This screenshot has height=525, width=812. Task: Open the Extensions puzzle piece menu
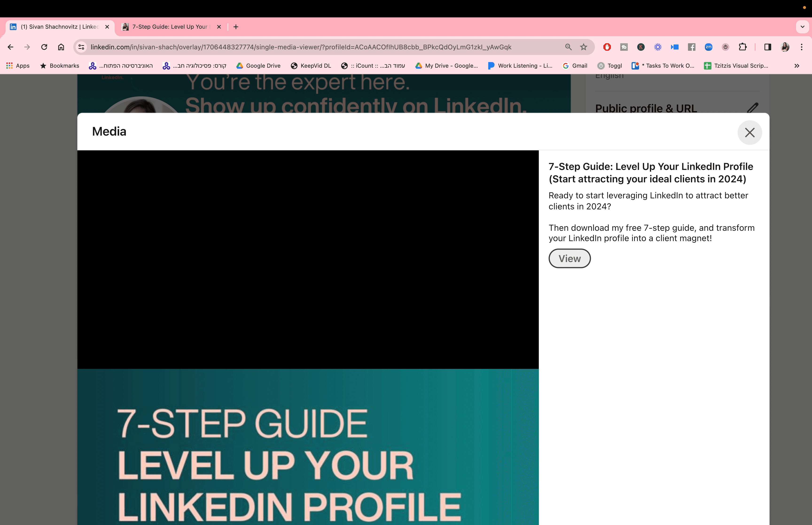pos(743,47)
